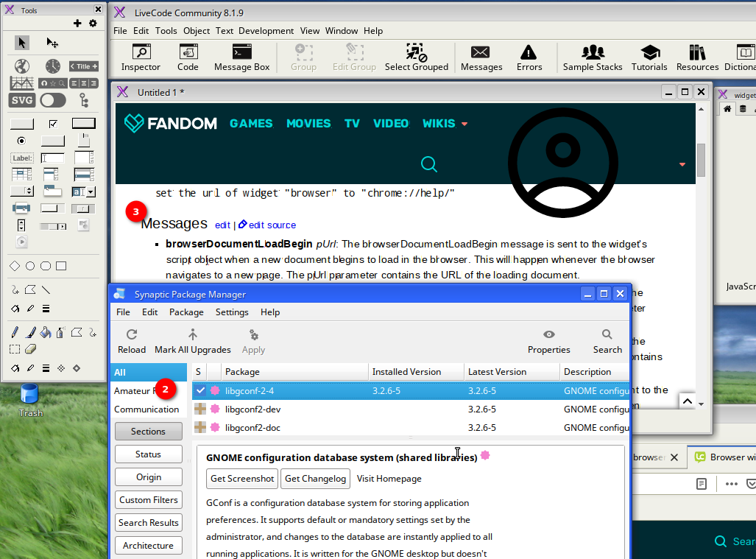Open the Trash desktop icon

[x=30, y=401]
